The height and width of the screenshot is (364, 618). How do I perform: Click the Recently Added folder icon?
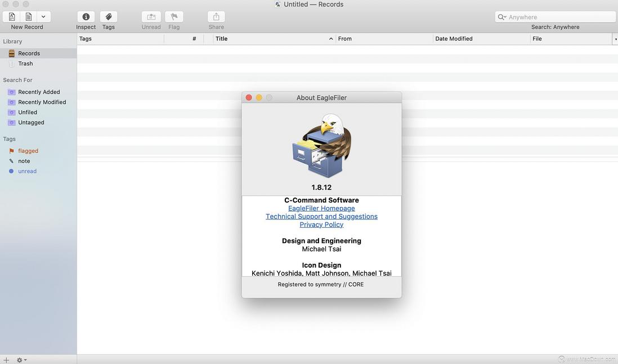coord(12,92)
